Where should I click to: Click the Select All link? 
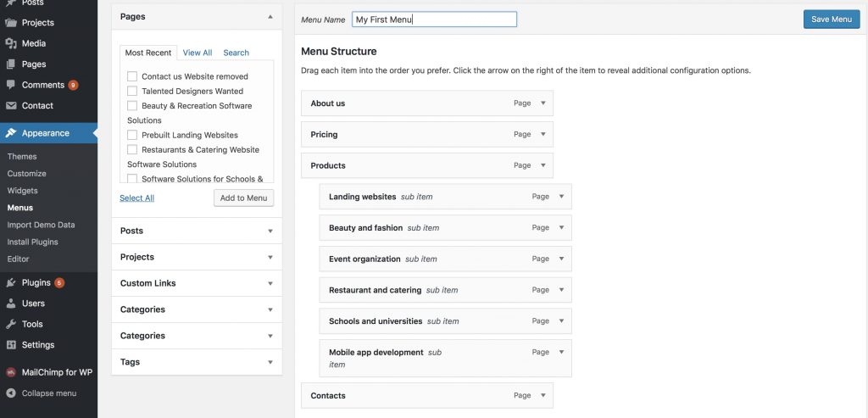[x=136, y=198]
